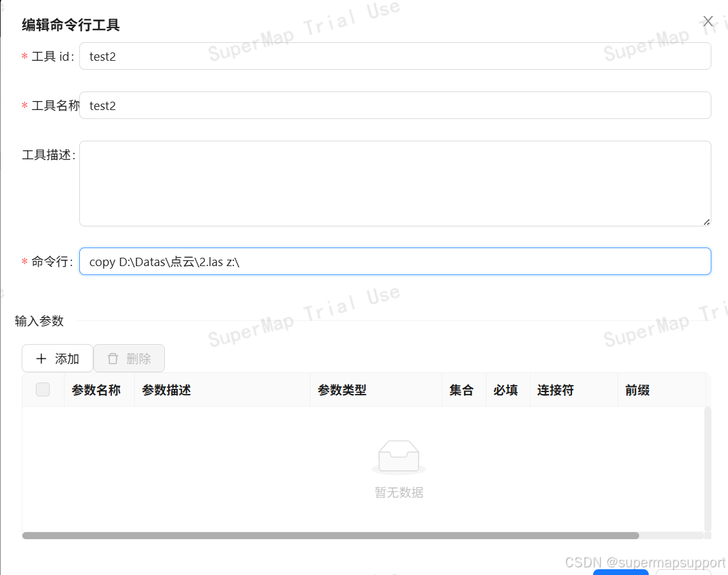Screen dimensions: 728x575
Task: Close the 编辑命令行工具 dialog with the X
Action: point(708,21)
